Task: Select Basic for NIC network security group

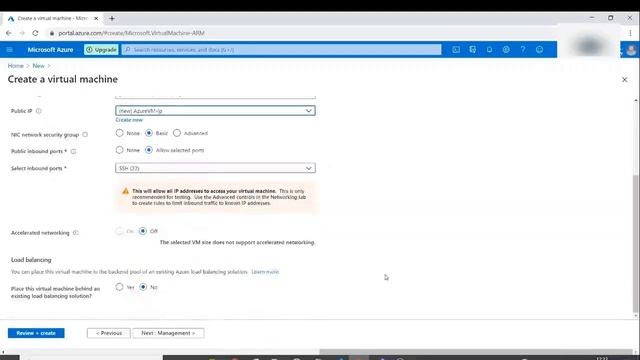Action: (149, 133)
